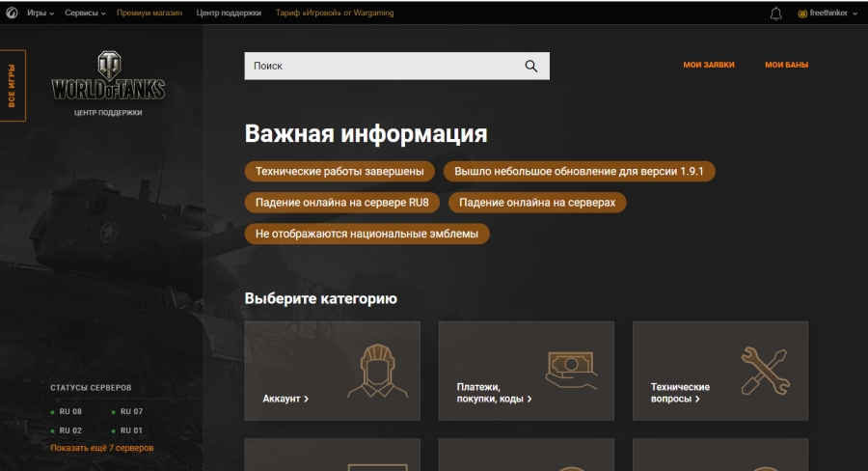Click Технические работы завершены notice

click(x=339, y=171)
